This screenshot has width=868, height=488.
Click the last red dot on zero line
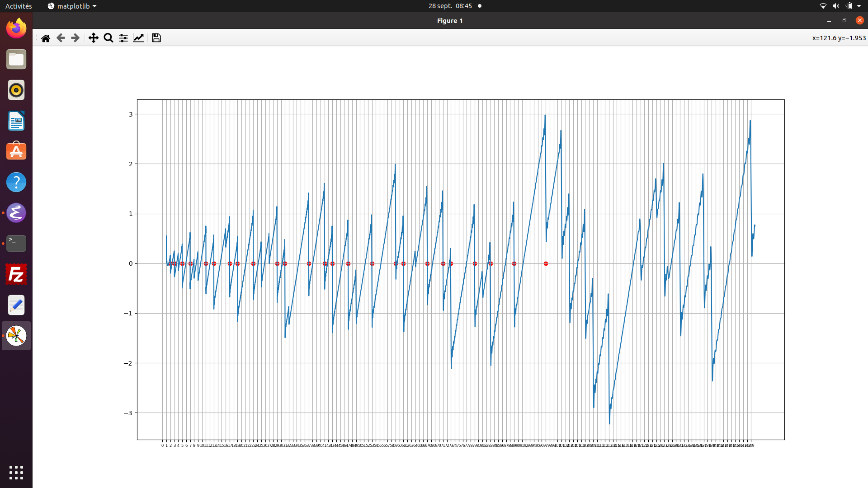546,263
